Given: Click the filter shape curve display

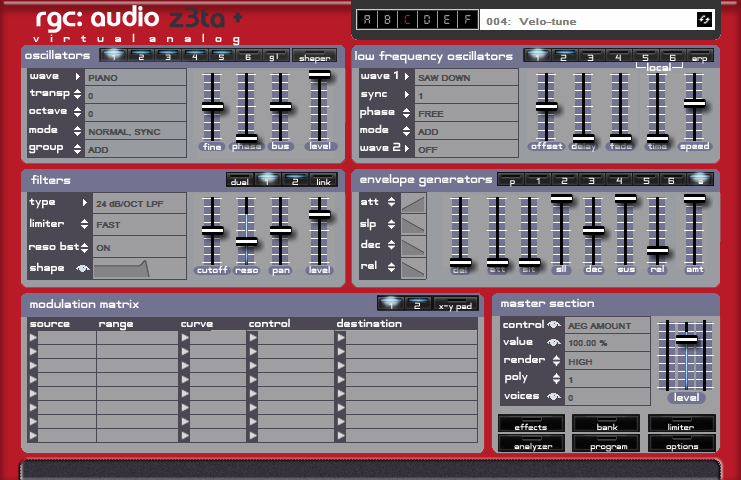Looking at the screenshot, I should click(x=139, y=268).
